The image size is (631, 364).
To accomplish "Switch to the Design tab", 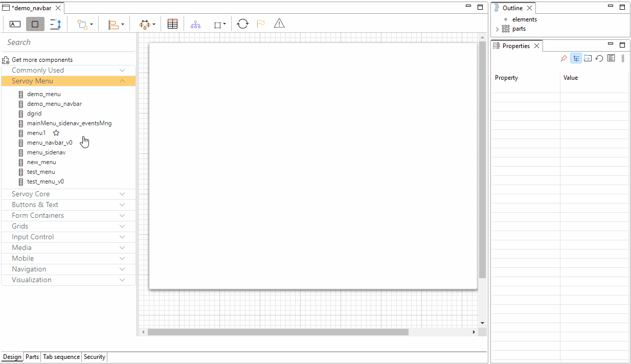I will click(x=12, y=357).
